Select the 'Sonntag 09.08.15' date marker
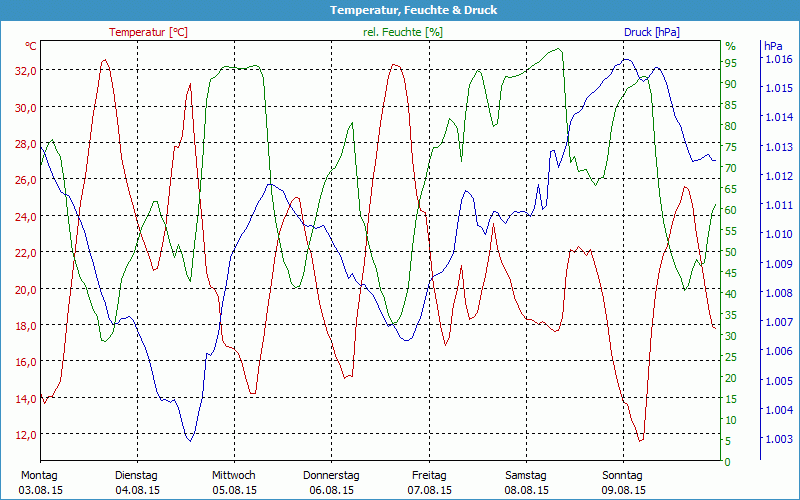The image size is (800, 500). point(624,482)
